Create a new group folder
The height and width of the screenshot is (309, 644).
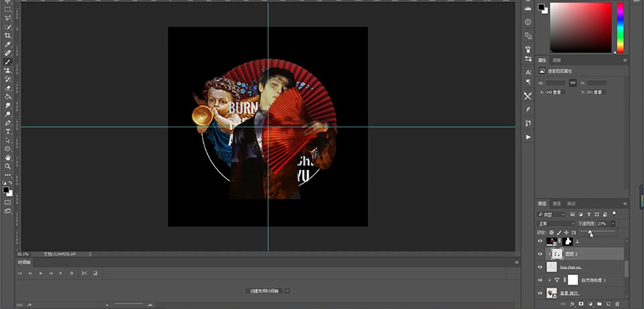coord(600,305)
